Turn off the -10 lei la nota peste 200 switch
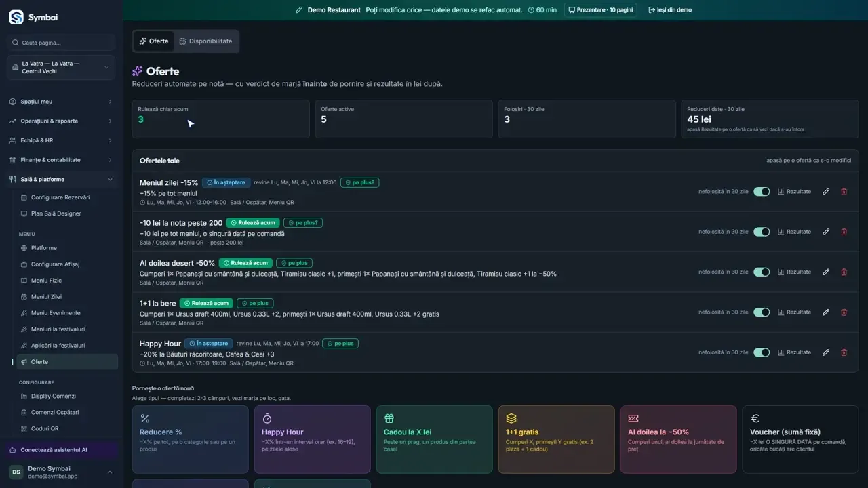868x488 pixels. pyautogui.click(x=762, y=232)
